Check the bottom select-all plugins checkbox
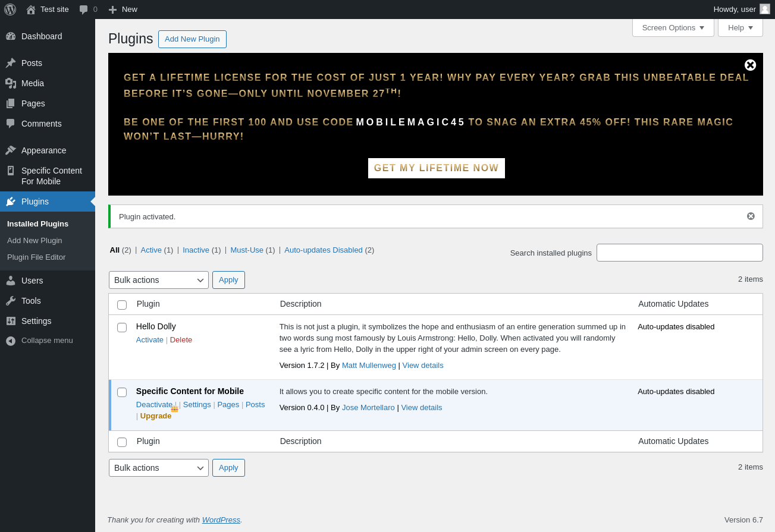 point(122,442)
